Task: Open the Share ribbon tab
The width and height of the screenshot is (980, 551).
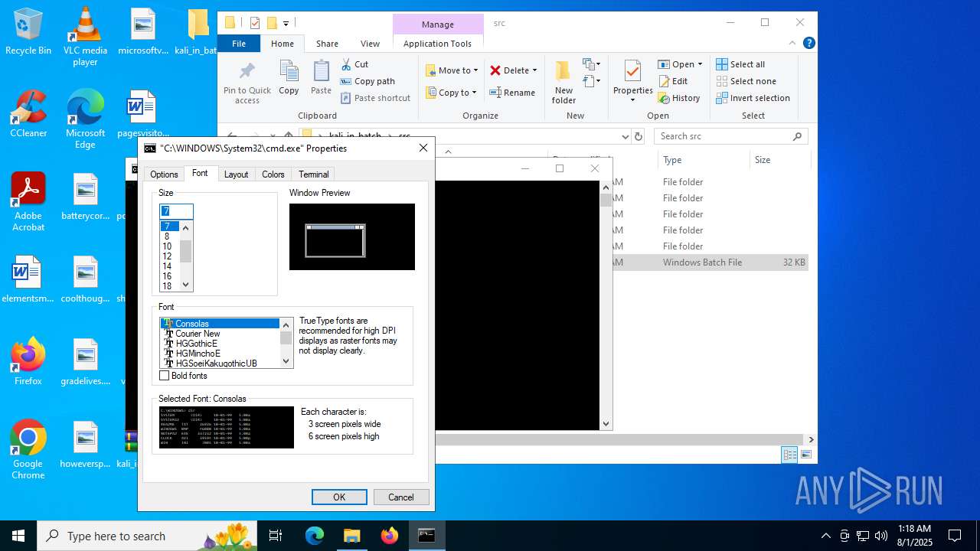Action: click(x=327, y=44)
